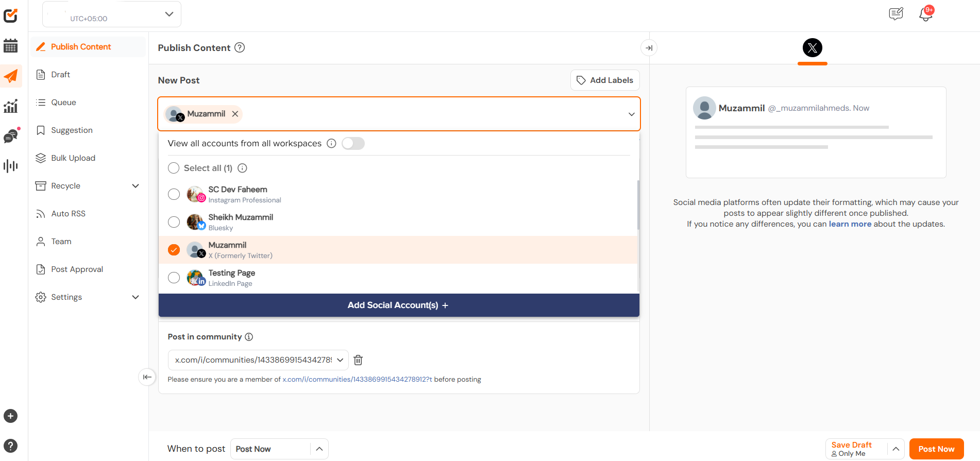Open the notifications bell icon

click(x=926, y=14)
